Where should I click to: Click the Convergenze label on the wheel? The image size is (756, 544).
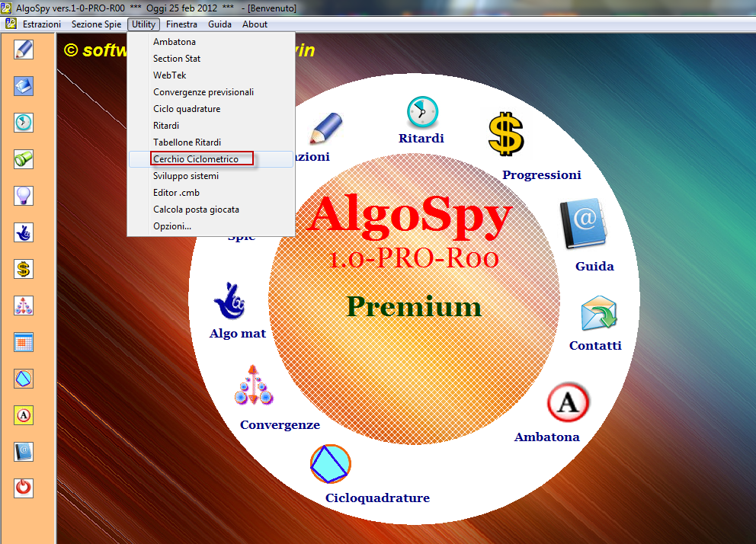280,425
